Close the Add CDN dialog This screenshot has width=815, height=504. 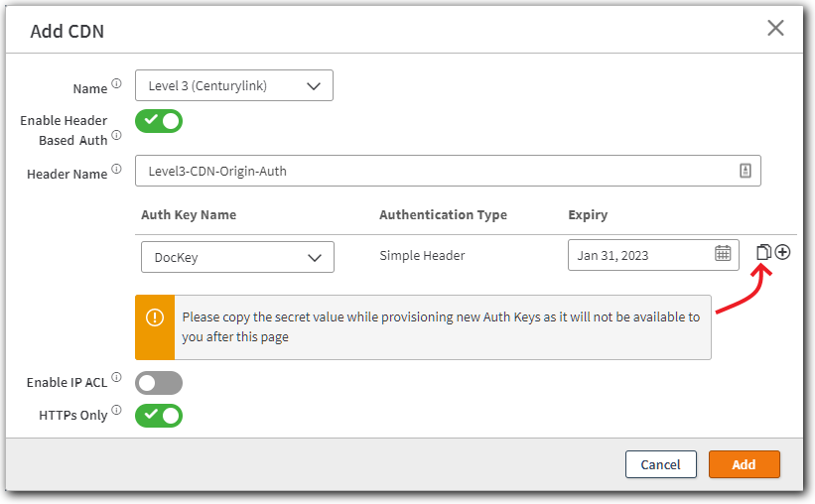tap(775, 28)
